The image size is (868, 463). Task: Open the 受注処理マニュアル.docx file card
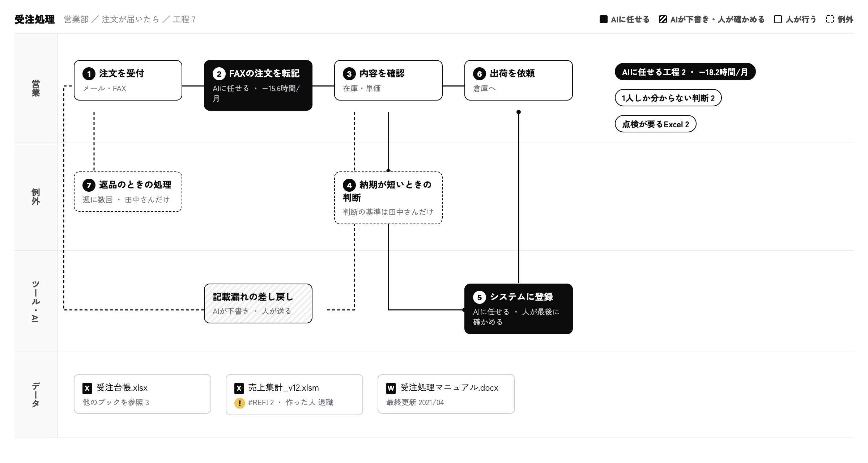point(446,394)
